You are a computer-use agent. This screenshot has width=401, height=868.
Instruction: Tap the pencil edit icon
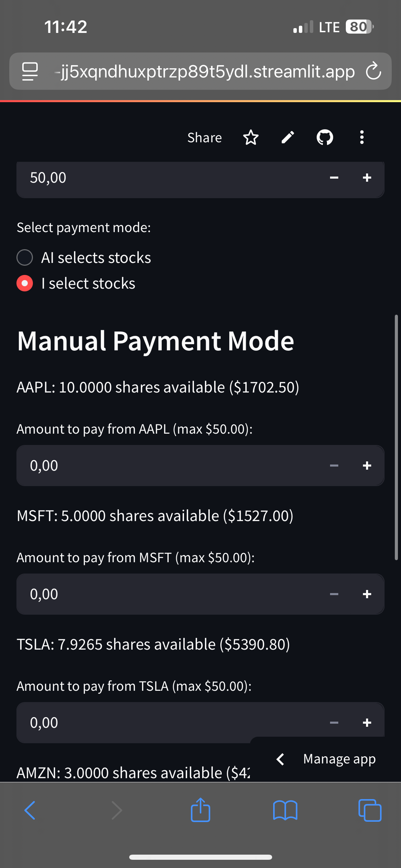pyautogui.click(x=288, y=137)
